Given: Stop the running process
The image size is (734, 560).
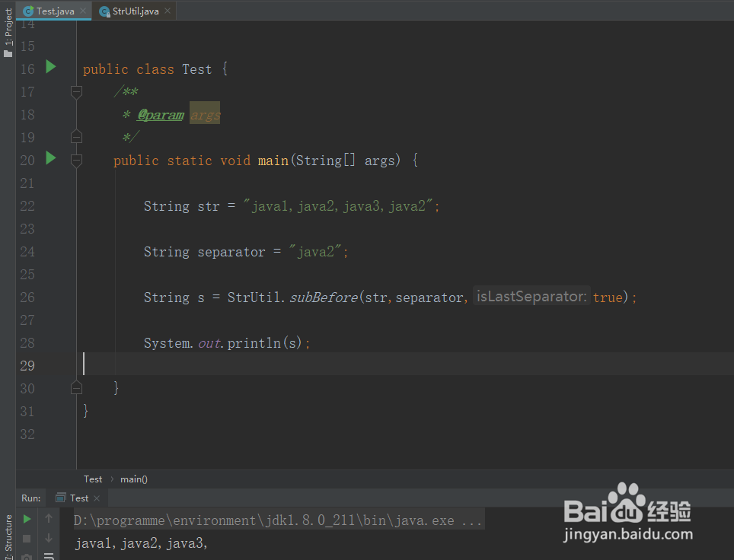Looking at the screenshot, I should pos(27,539).
